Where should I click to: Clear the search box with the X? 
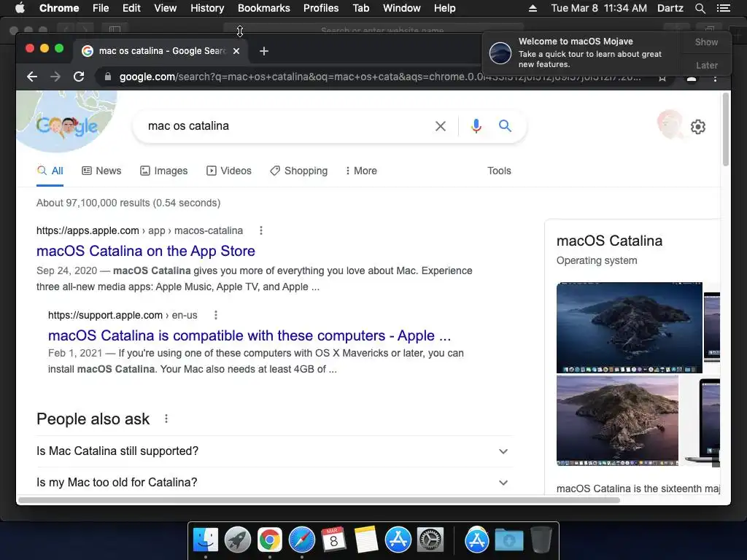(441, 126)
